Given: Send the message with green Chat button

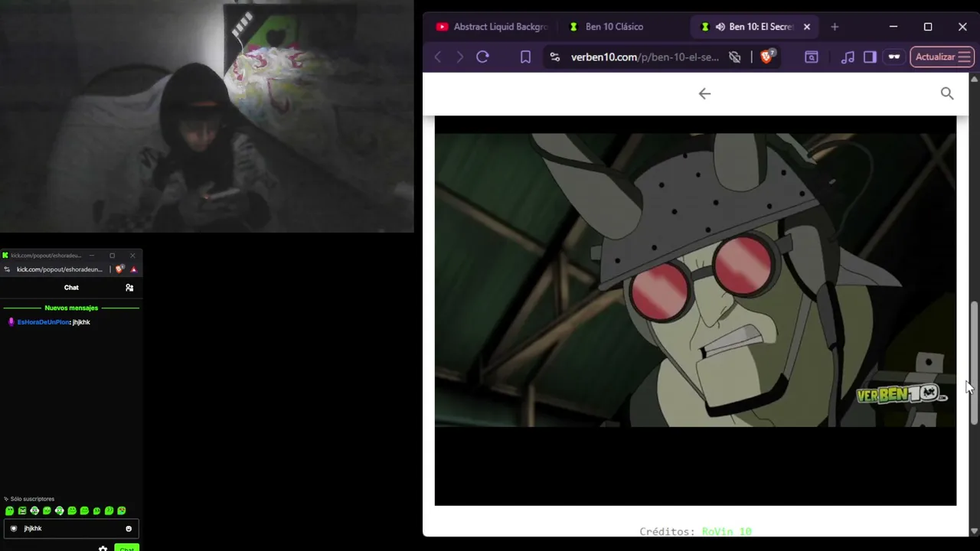Looking at the screenshot, I should click(x=127, y=548).
